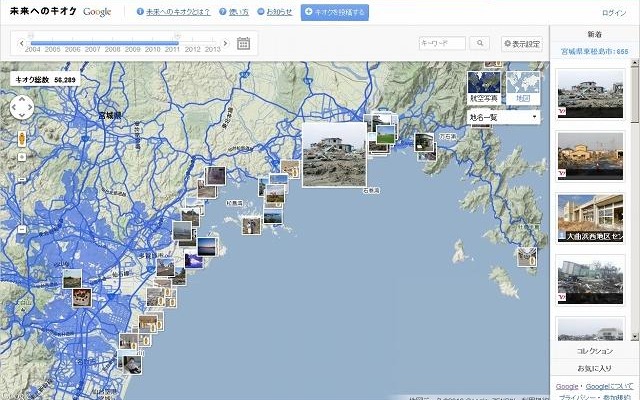Click the zoom slider handle on the map
Screen dimensions: 640x400
tap(22, 180)
